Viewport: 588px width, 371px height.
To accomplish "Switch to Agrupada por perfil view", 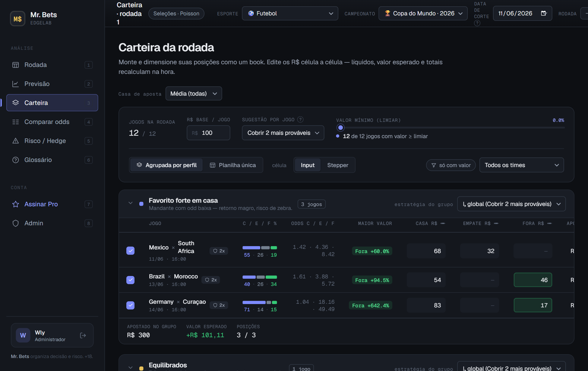I will click(x=166, y=165).
